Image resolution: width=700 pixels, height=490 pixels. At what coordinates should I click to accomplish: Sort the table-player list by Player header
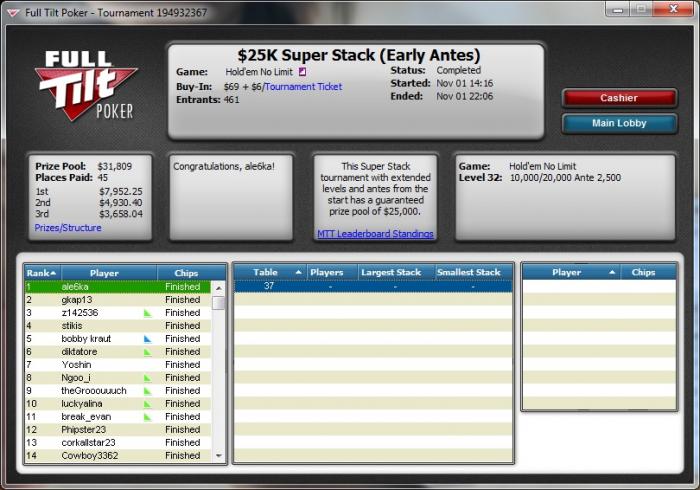coord(571,272)
